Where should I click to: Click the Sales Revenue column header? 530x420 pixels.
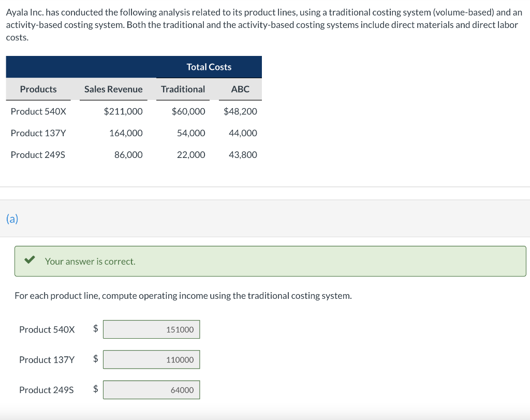point(113,89)
